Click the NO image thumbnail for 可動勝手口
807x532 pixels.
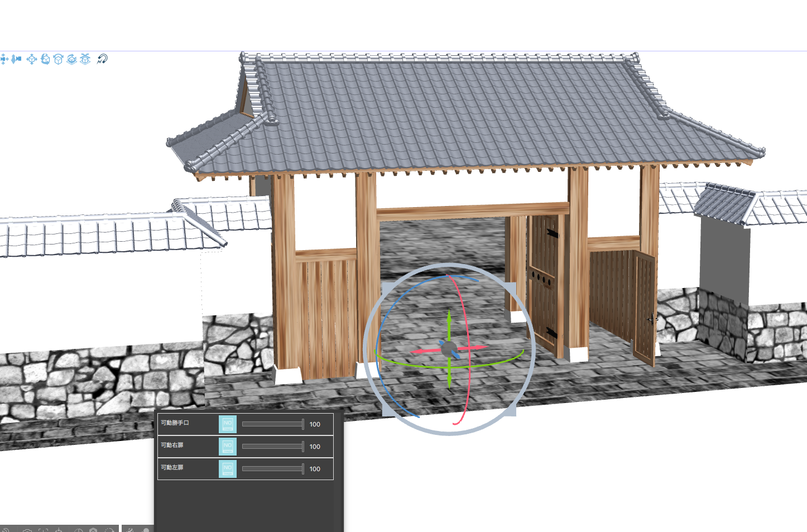[x=228, y=424]
